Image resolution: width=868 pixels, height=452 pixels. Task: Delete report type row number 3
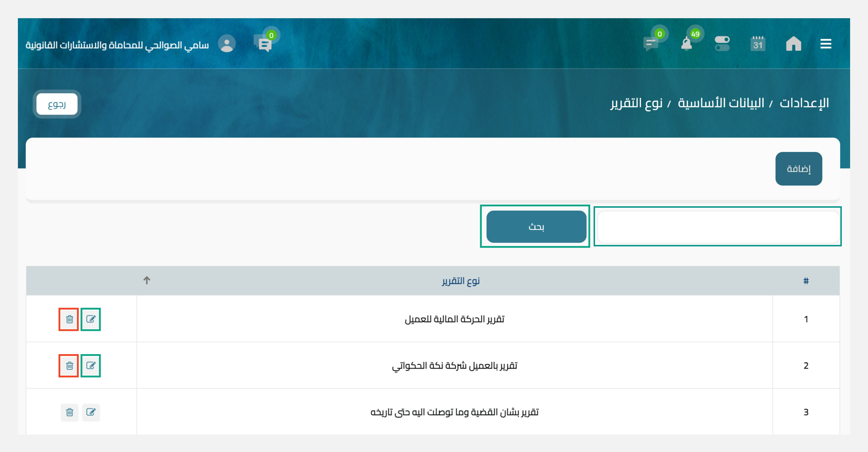pos(69,412)
